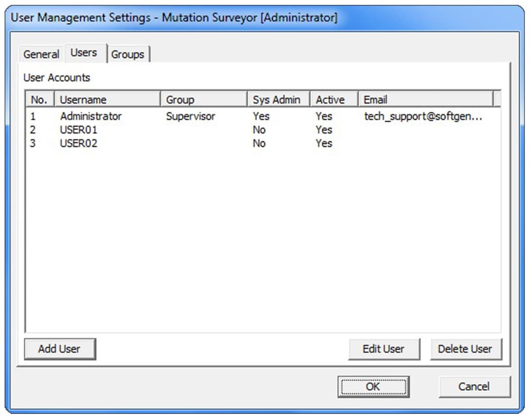532x420 pixels.
Task: Sort list by the No. column header
Action: (40, 100)
